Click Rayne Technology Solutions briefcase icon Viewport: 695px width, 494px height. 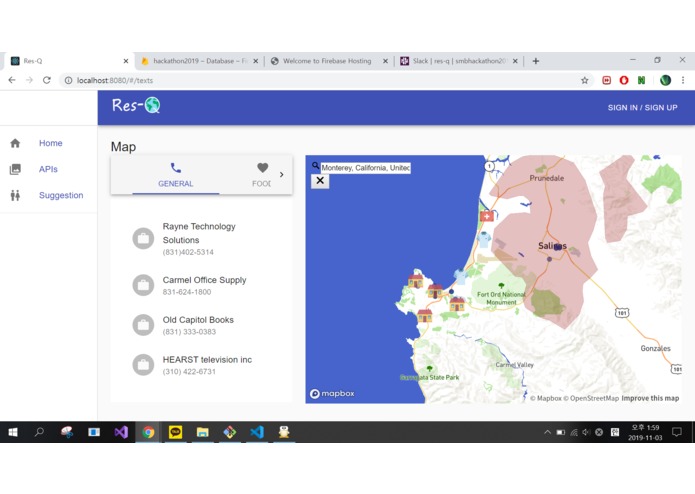(x=143, y=239)
